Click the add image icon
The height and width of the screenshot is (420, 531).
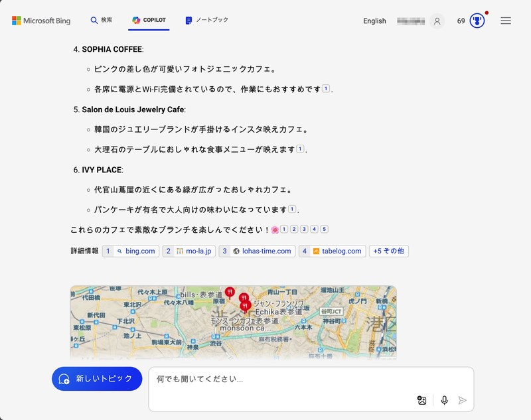point(421,400)
